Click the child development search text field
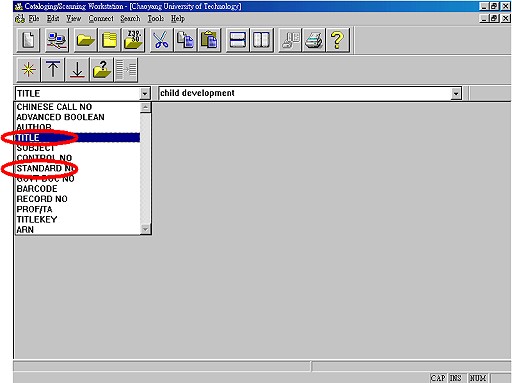Screen dimensions: 512x383 click(x=305, y=94)
